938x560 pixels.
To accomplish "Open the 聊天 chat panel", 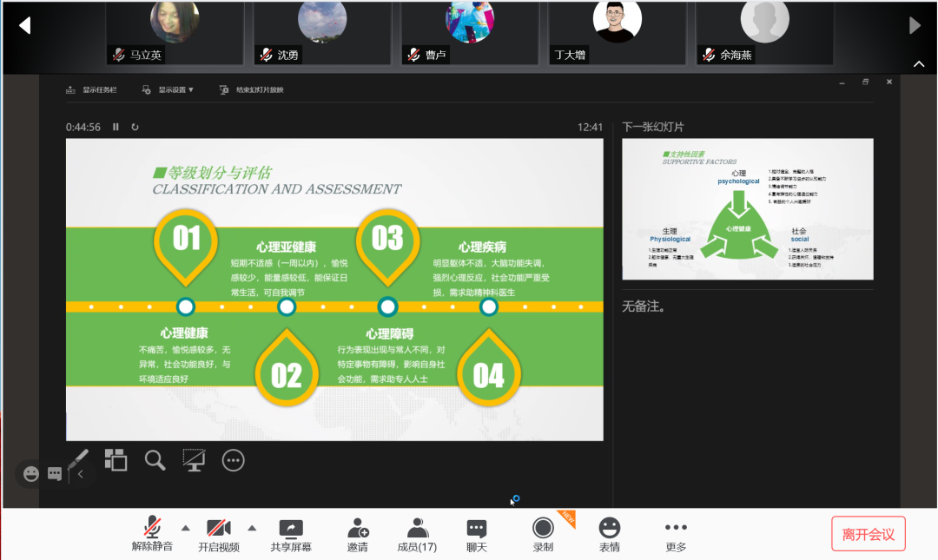I will pyautogui.click(x=476, y=528).
